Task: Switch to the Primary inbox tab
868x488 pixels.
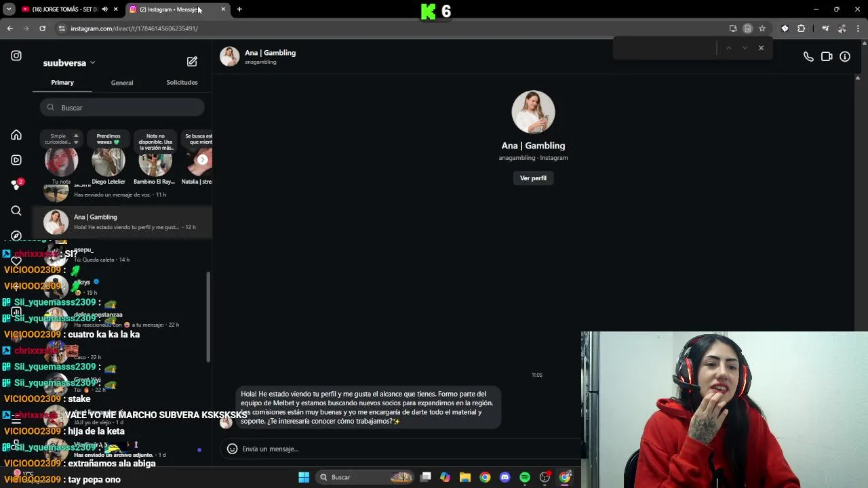Action: 62,83
